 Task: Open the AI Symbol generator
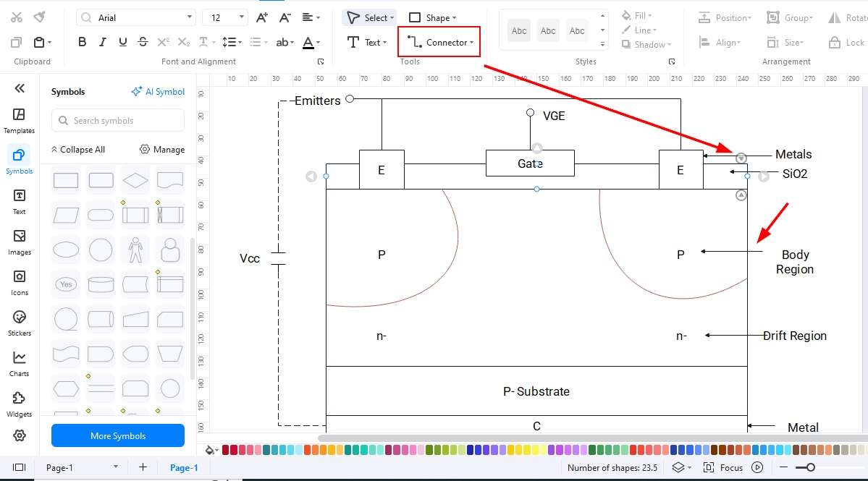tap(158, 91)
